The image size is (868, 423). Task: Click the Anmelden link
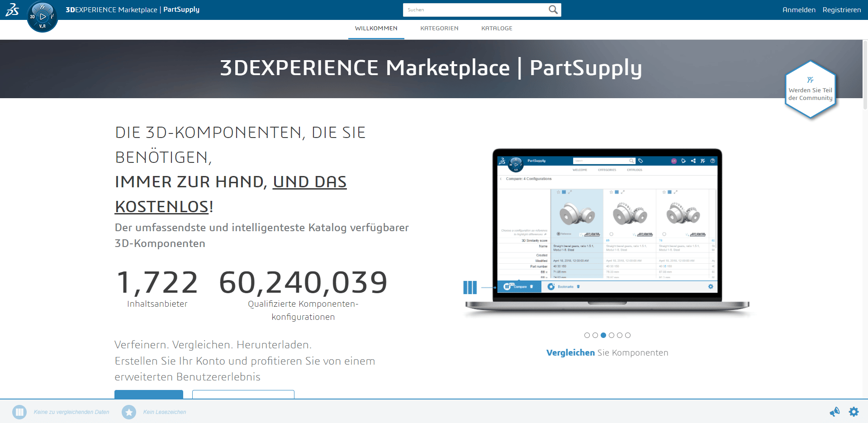[x=799, y=10]
